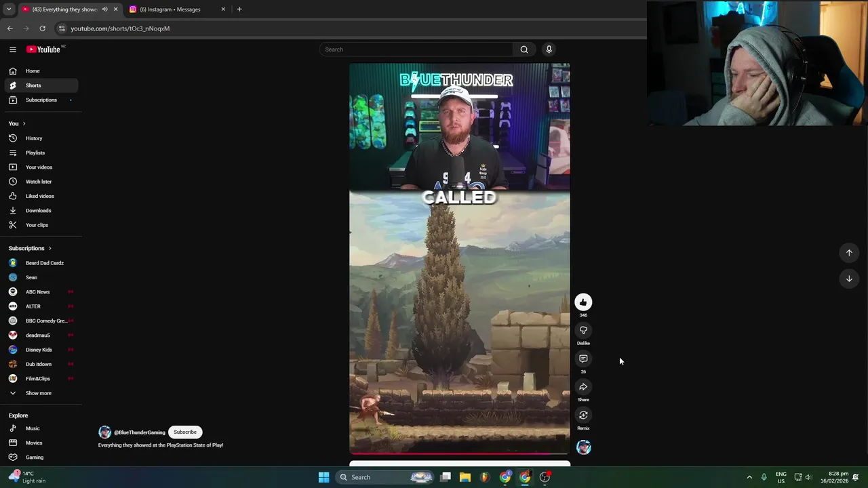Open a new browser tab
Viewport: 868px width, 488px height.
239,9
